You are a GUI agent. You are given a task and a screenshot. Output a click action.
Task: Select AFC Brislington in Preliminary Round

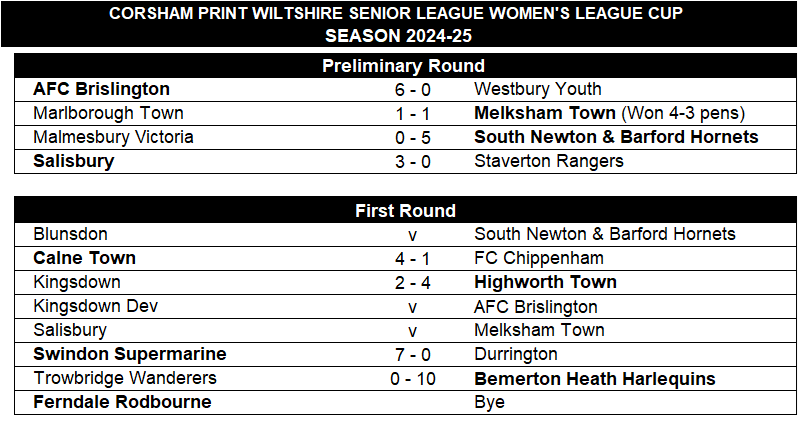coord(101,89)
